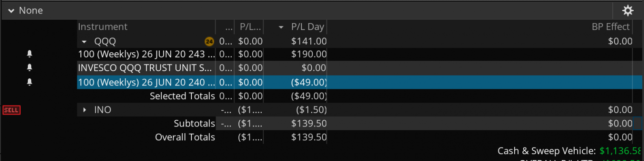Collapse the QQQ instrument group
The height and width of the screenshot is (161, 644).
pyautogui.click(x=85, y=42)
